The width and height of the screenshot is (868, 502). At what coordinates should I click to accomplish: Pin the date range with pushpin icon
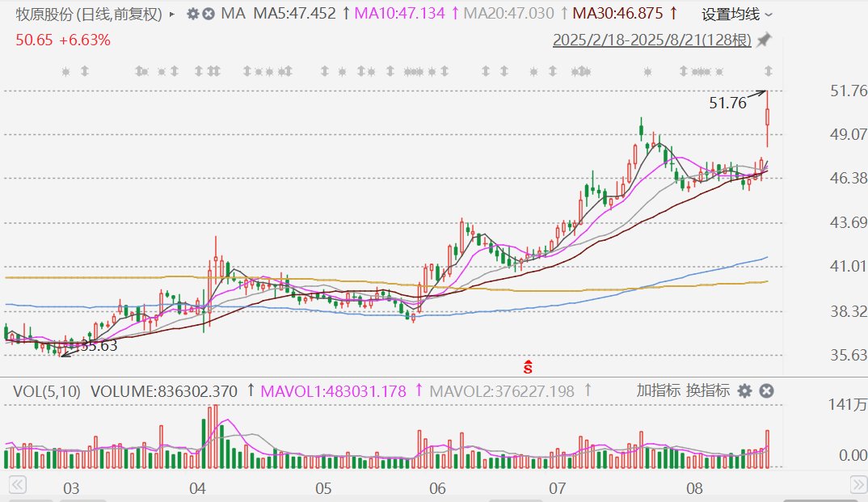point(764,40)
